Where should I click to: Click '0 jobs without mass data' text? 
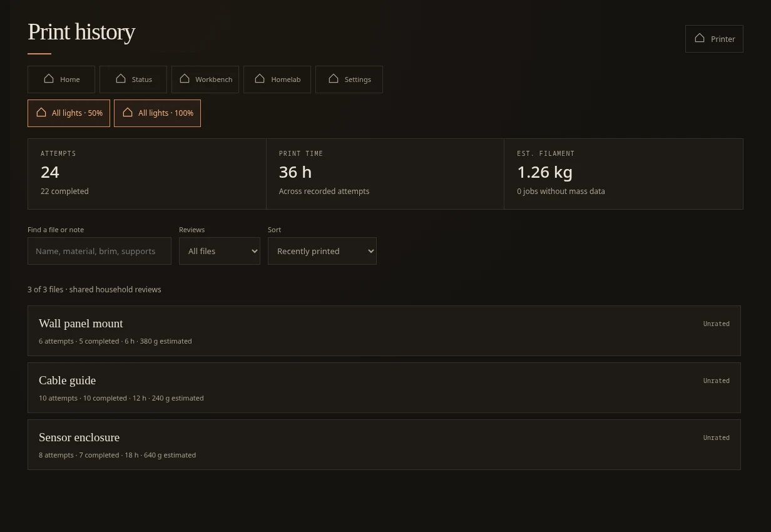[x=561, y=192]
